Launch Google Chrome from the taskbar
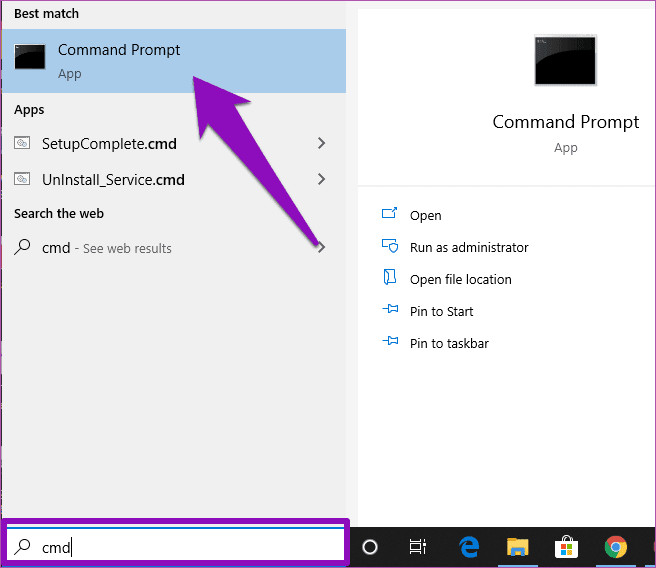The width and height of the screenshot is (656, 568). click(616, 547)
